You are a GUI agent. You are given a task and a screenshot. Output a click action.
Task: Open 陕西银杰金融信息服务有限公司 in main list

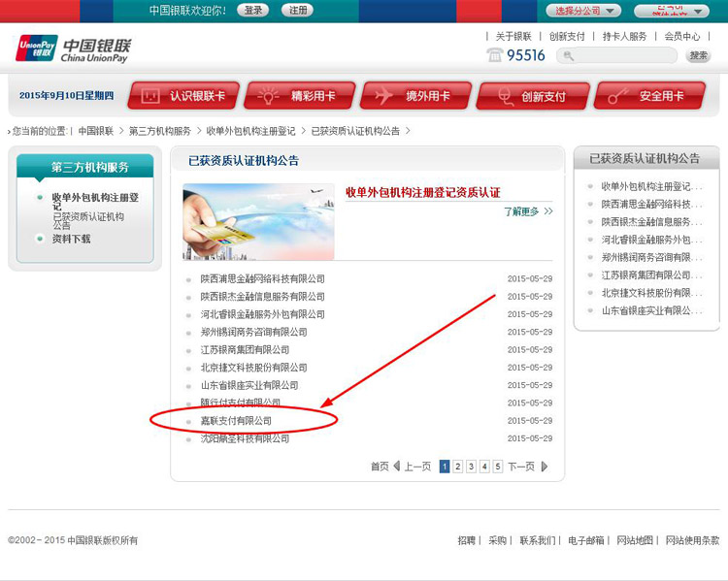pyautogui.click(x=262, y=297)
